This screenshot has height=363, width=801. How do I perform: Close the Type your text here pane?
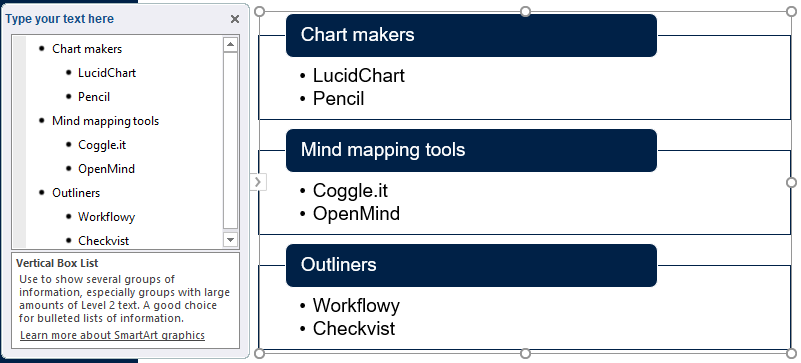click(235, 19)
